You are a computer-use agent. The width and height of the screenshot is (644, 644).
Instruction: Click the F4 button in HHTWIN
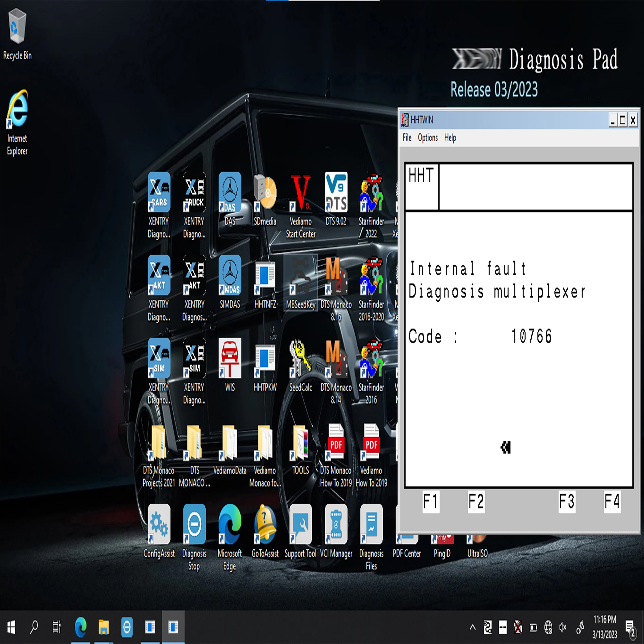(612, 501)
